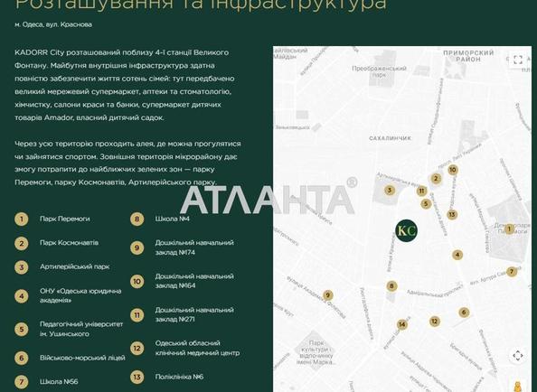
Task: Select map marker 12 on the map
Action: coord(435,322)
